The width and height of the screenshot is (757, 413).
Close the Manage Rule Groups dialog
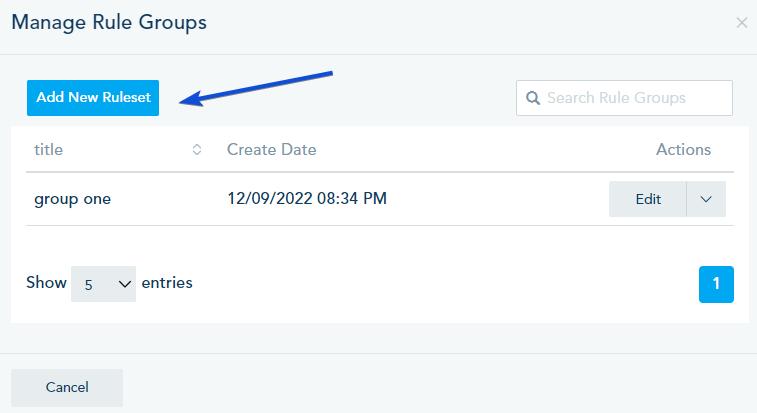[x=742, y=22]
